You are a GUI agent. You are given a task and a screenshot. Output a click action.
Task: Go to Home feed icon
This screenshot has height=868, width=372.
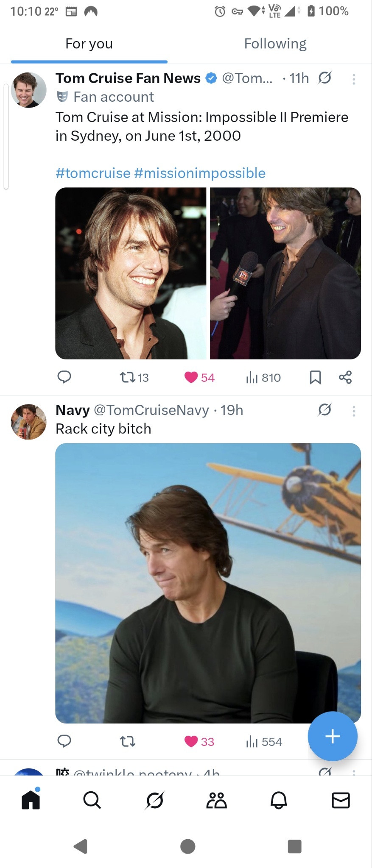click(x=31, y=800)
